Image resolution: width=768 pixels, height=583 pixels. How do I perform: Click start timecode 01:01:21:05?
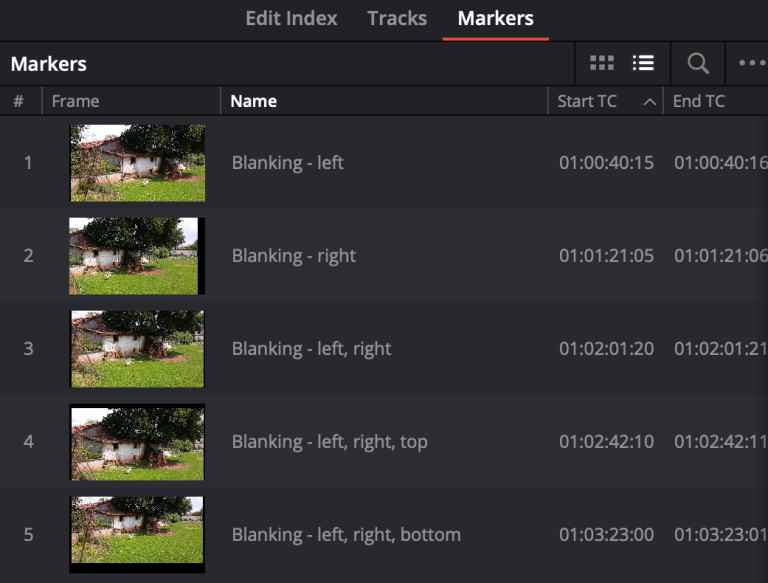[x=606, y=256]
